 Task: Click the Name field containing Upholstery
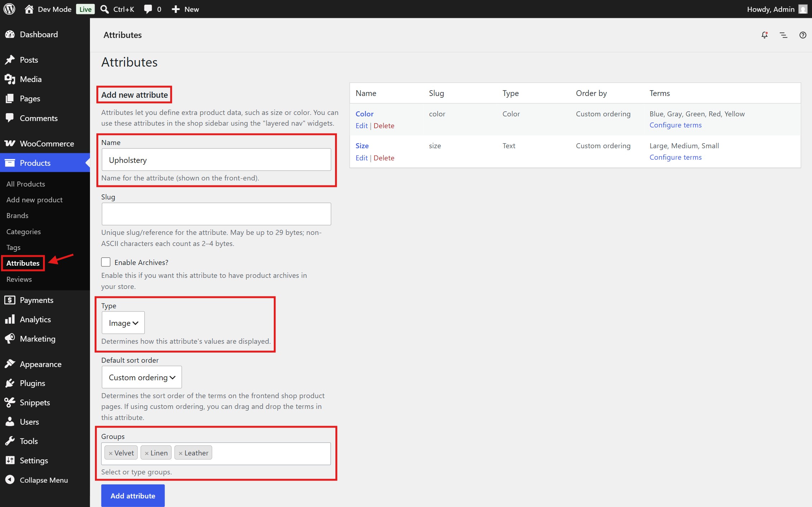[x=216, y=160]
